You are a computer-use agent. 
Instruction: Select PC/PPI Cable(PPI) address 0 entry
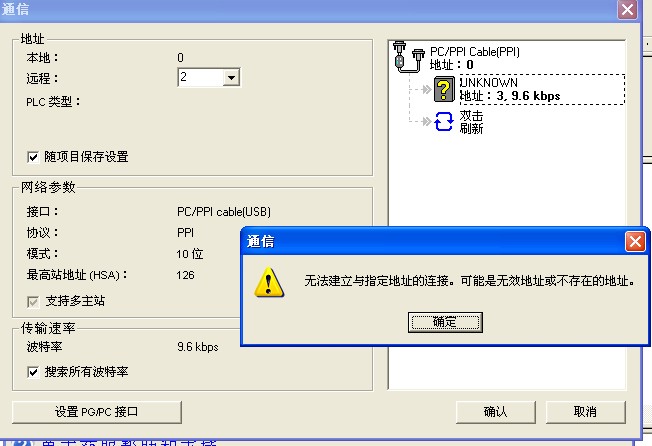coord(474,58)
